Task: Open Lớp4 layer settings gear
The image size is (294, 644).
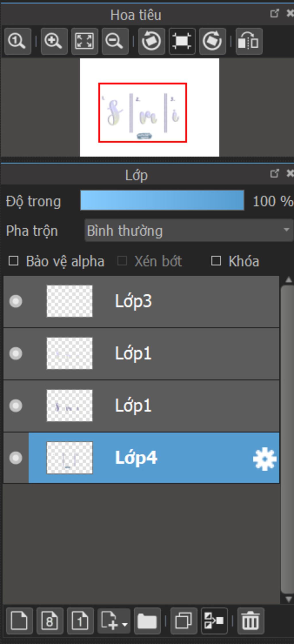Action: [x=264, y=459]
